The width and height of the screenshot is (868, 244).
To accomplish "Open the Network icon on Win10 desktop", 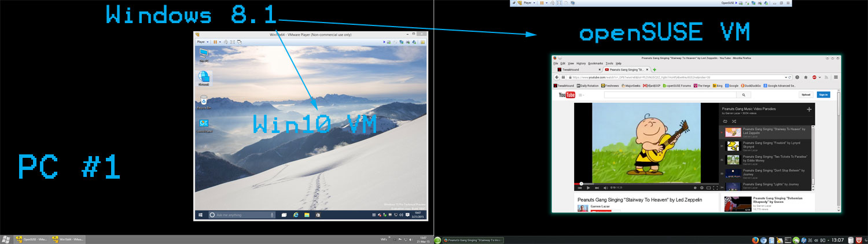I will point(204,79).
